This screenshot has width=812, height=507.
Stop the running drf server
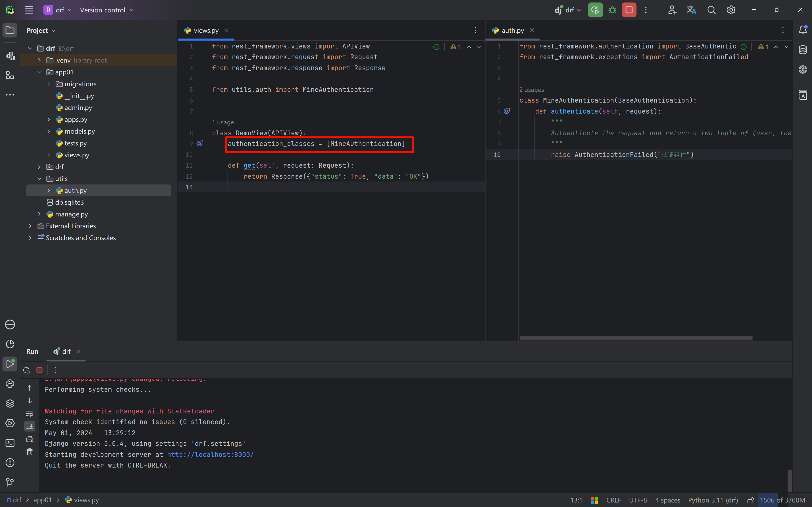(629, 10)
